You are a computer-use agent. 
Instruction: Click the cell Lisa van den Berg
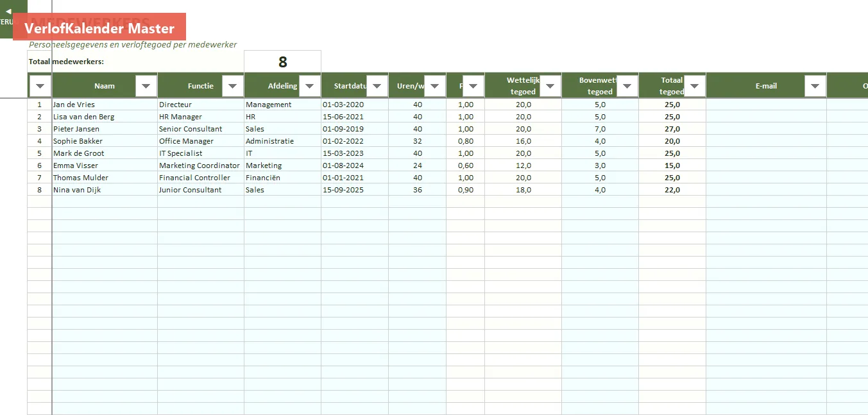[x=105, y=117]
